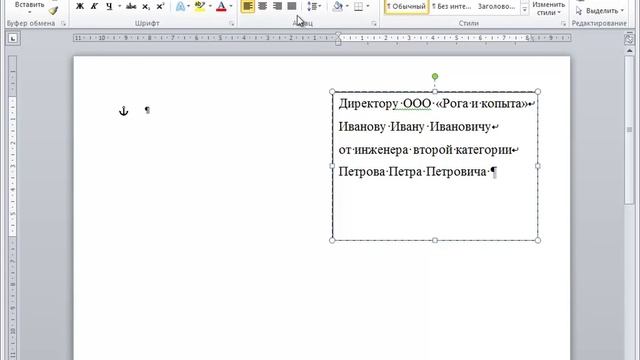Open the Шрифт dialog launcher
This screenshot has height=360, width=640.
231,24
